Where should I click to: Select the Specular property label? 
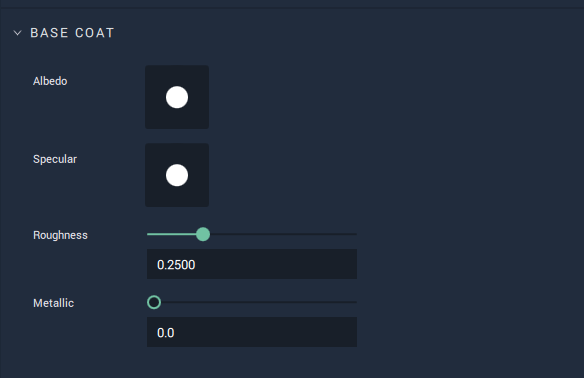pos(55,159)
